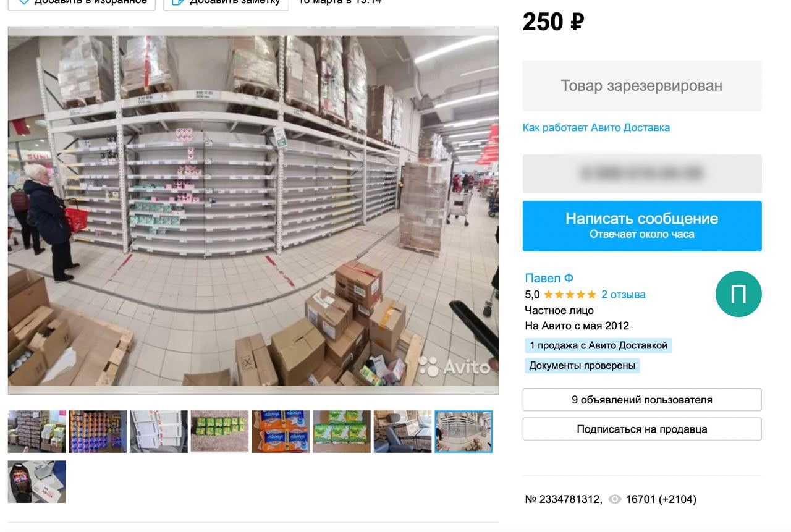
Task: Click the five-star rating icons
Action: pos(570,295)
